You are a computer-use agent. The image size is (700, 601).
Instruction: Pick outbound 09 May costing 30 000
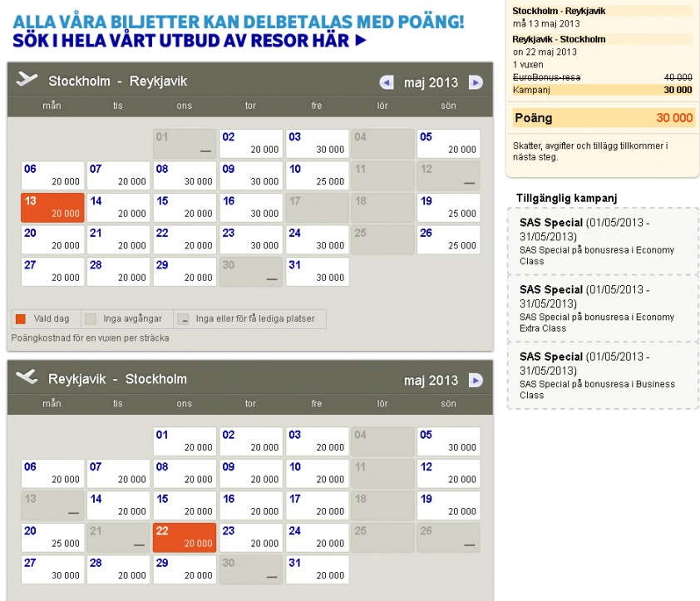[x=251, y=175]
